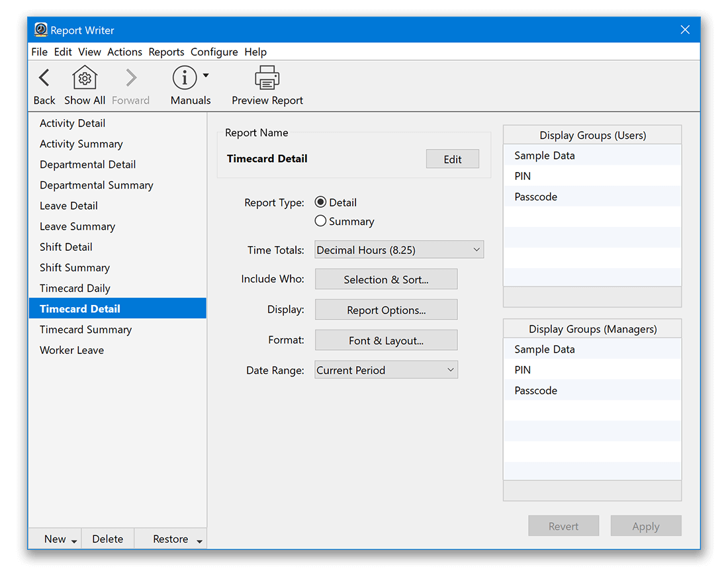728x571 pixels.
Task: Click the Delete button
Action: pos(108,539)
